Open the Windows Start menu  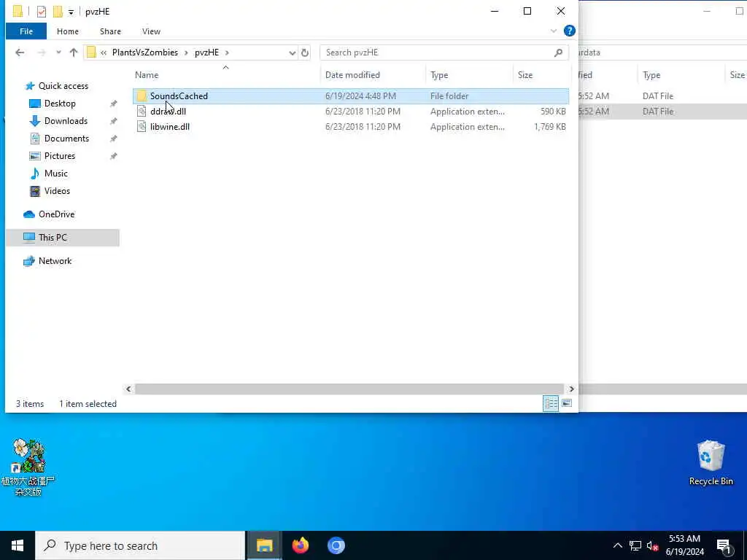click(18, 545)
